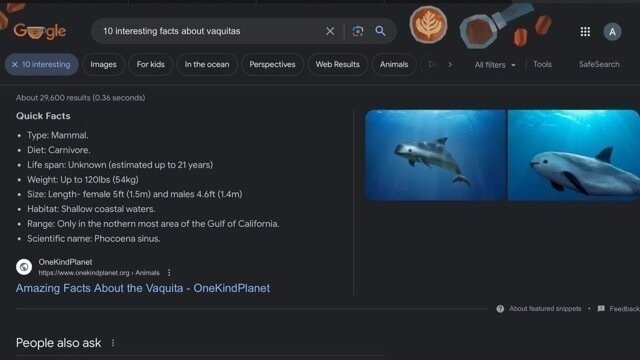Open Google Lens image search icon
Screen dimensions: 640x360
coord(358,31)
